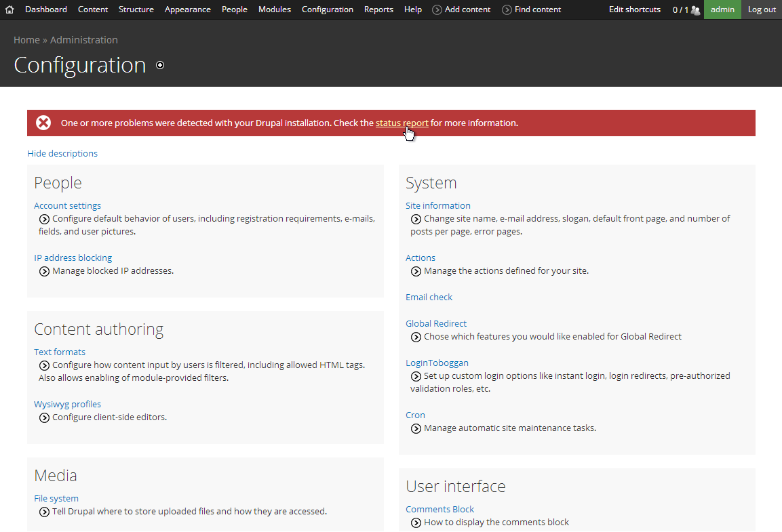Click the arrow icon under Account settings

tap(44, 219)
